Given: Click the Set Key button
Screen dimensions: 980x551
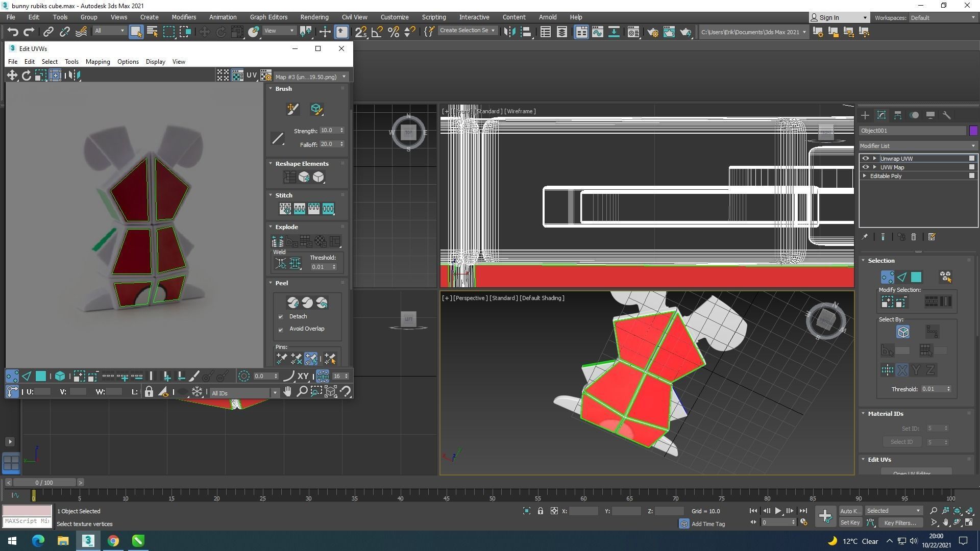Looking at the screenshot, I should (x=850, y=522).
